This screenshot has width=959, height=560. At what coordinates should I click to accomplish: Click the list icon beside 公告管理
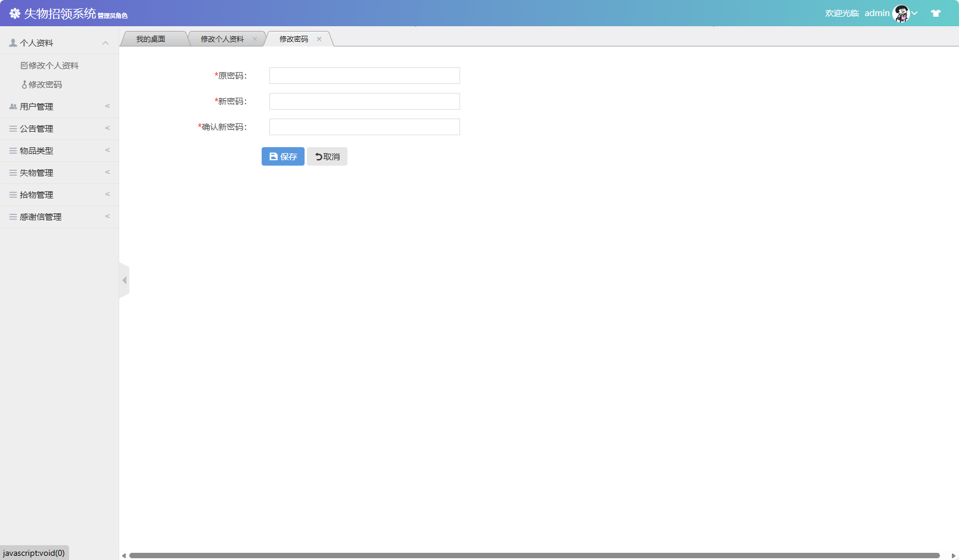pyautogui.click(x=13, y=129)
